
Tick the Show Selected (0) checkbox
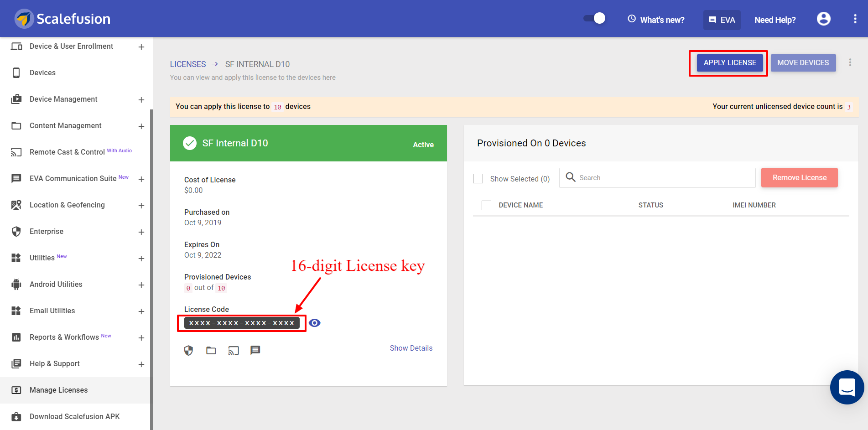[x=478, y=178]
